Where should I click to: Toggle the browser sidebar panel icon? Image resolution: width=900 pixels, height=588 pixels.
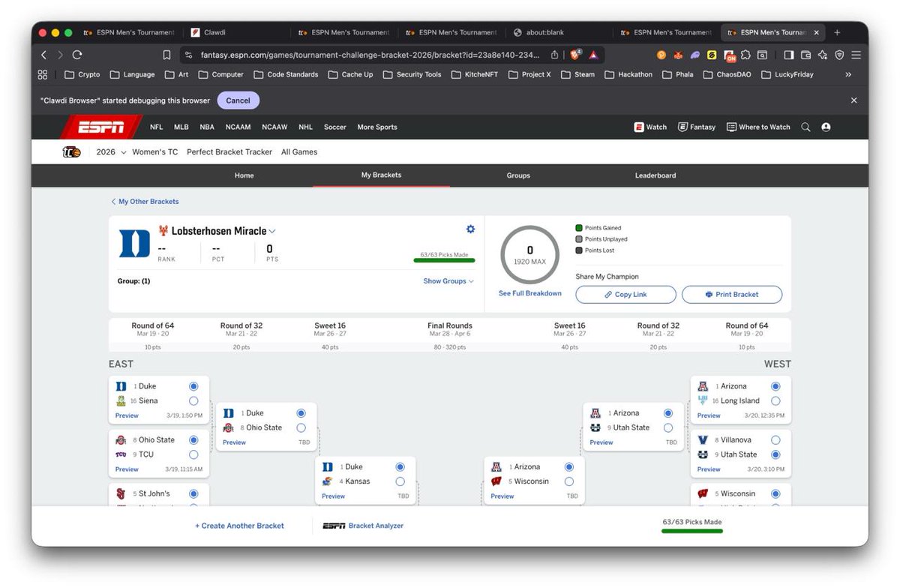pyautogui.click(x=788, y=55)
